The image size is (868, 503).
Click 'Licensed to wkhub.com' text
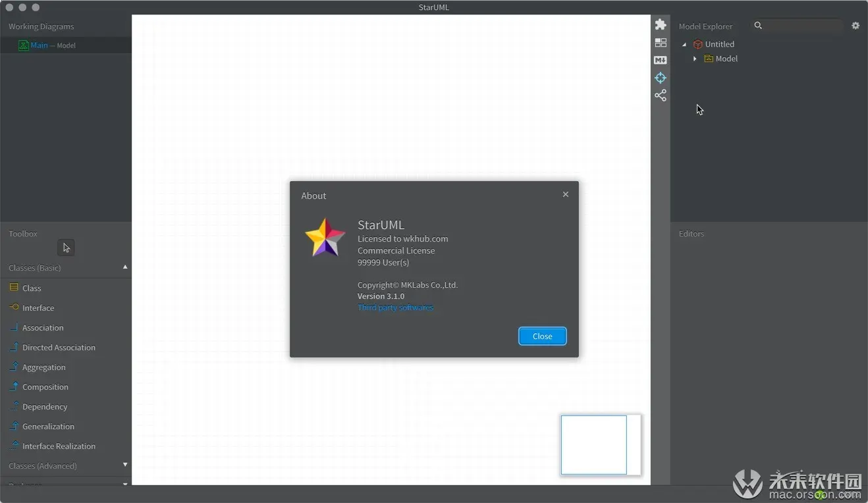403,239
